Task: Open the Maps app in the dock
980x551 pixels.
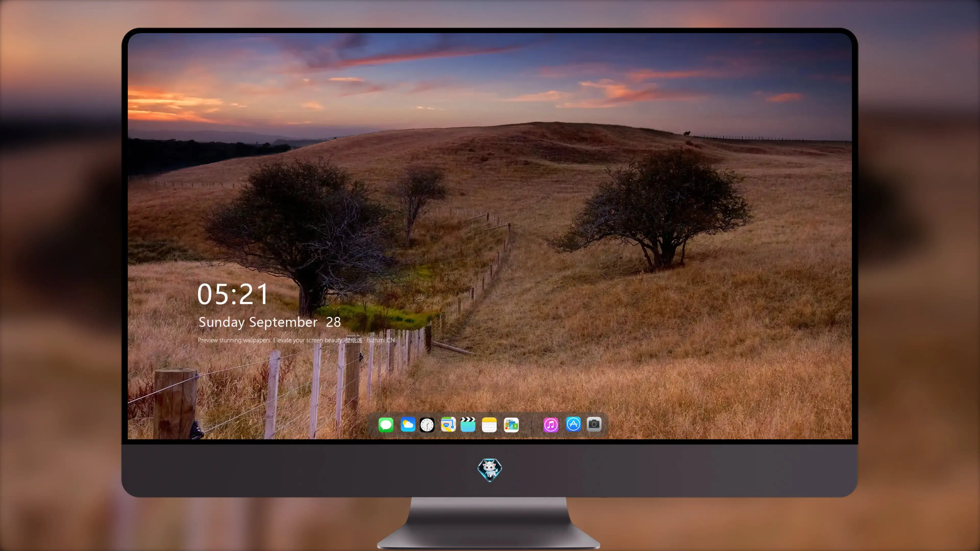Action: tap(448, 424)
